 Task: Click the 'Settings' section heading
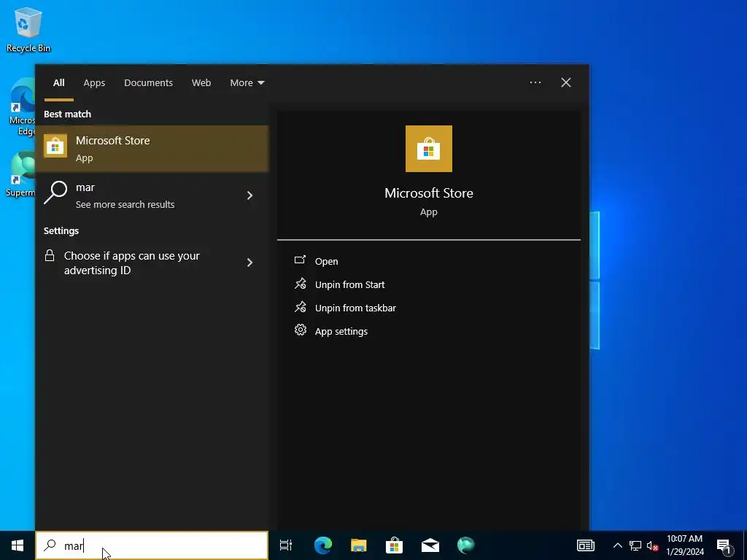[x=61, y=231]
